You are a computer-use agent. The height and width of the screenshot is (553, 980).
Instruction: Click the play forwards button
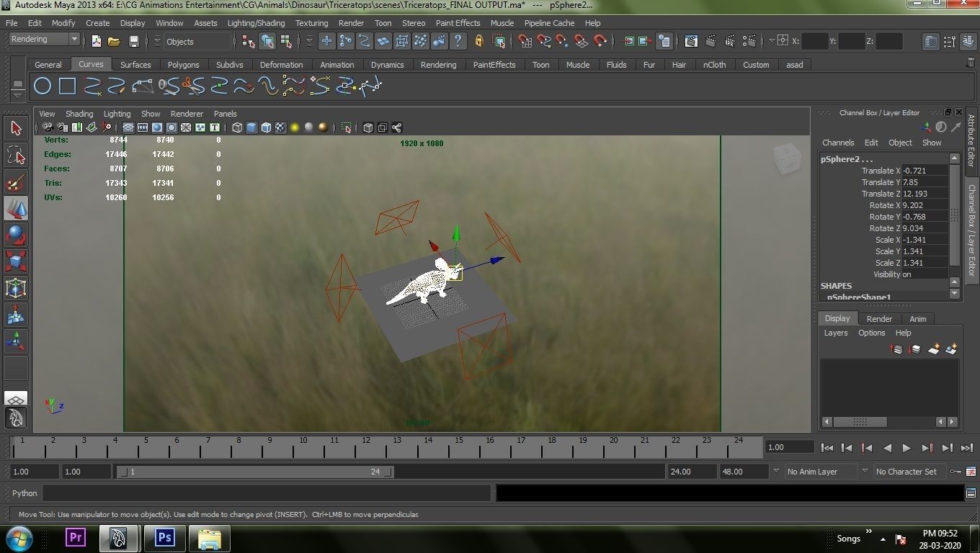[906, 448]
